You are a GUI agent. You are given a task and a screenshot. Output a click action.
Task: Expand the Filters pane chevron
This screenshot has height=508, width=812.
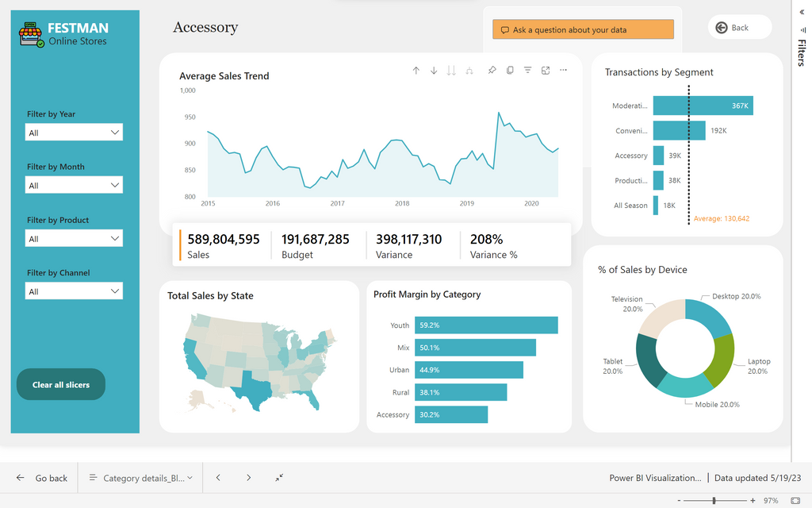pyautogui.click(x=802, y=13)
